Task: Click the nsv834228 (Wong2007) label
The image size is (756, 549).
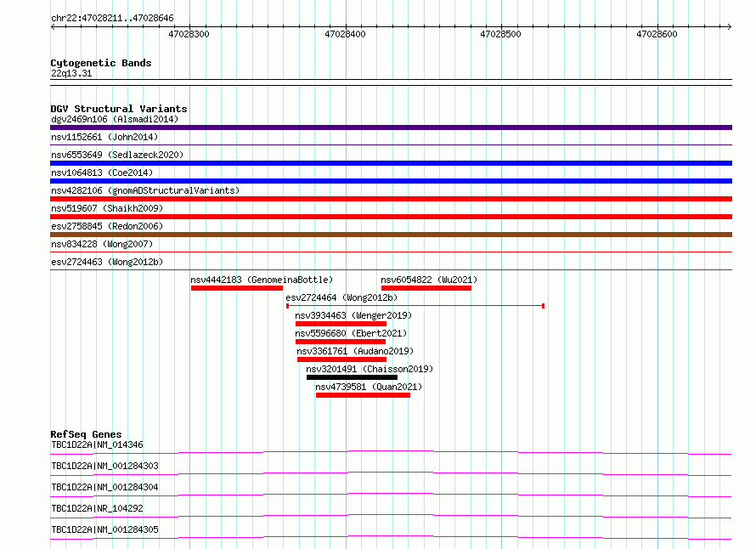Action: pos(102,244)
